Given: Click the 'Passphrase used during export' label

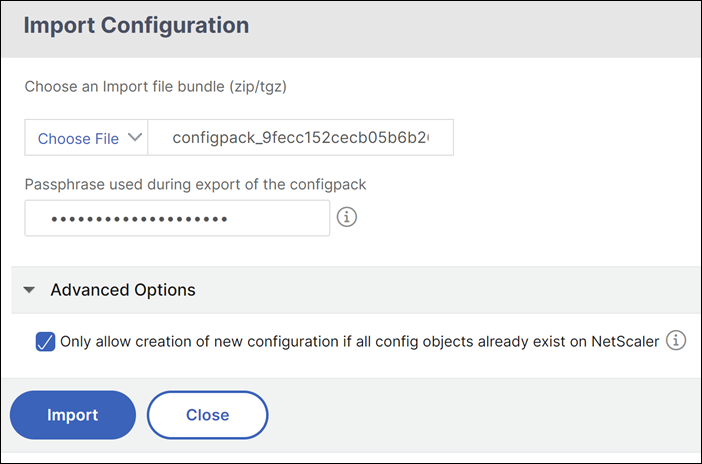Looking at the screenshot, I should pyautogui.click(x=195, y=185).
